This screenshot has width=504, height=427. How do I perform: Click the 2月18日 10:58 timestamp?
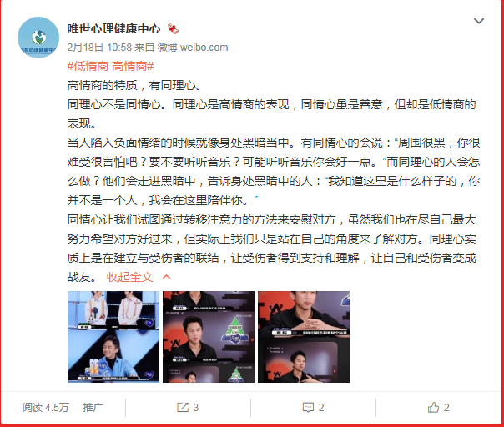(x=99, y=48)
